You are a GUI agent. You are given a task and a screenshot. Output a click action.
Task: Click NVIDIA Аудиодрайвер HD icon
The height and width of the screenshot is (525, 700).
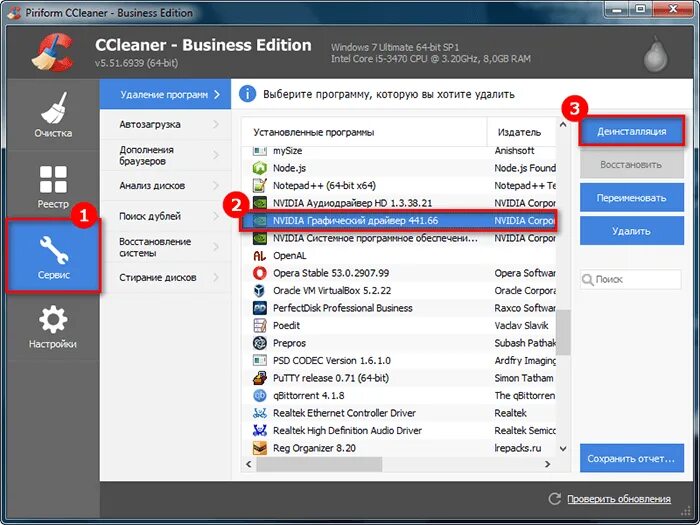pos(259,203)
